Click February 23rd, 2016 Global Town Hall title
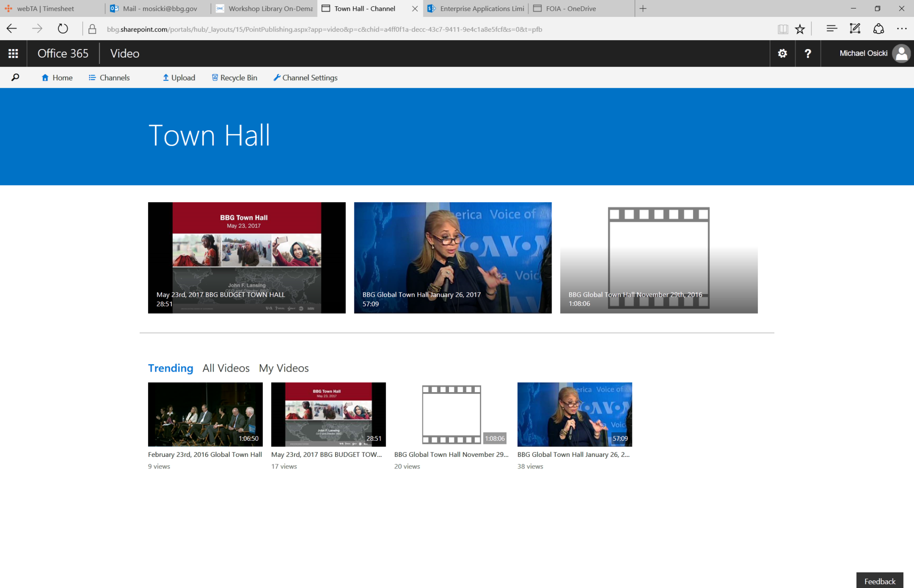 [x=205, y=455]
